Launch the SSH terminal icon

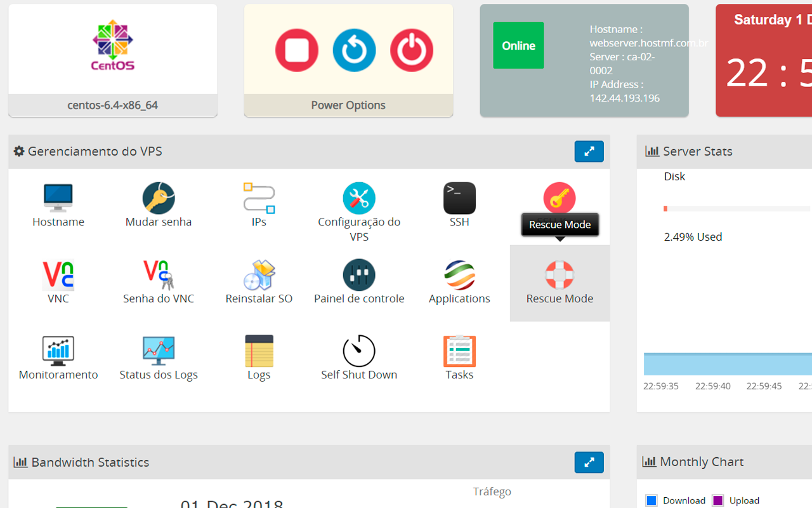click(x=459, y=198)
